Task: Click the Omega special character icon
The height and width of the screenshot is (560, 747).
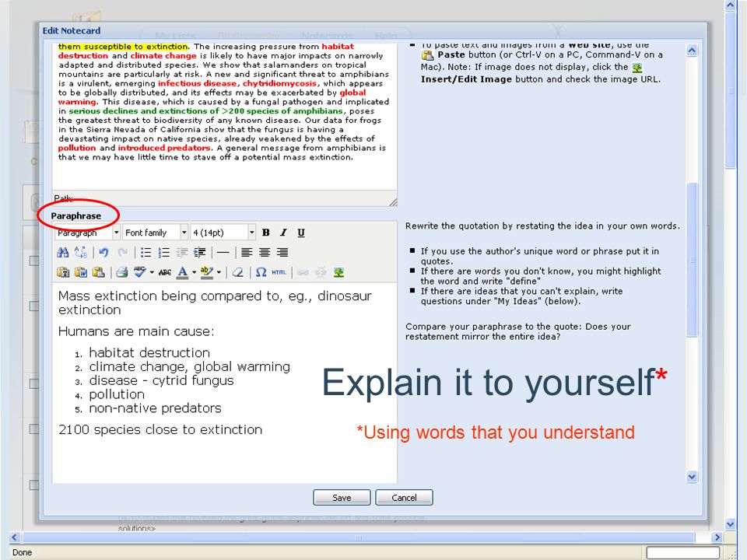Action: coord(261,272)
